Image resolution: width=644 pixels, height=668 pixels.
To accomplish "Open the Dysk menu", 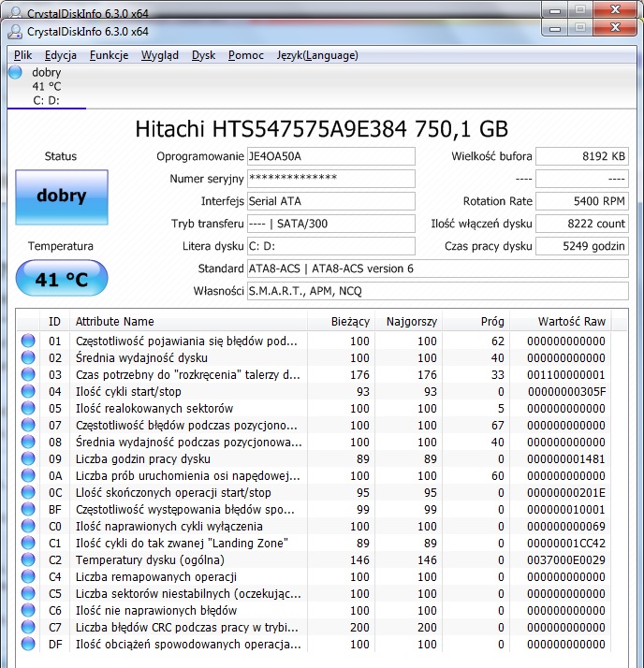I will 203,55.
